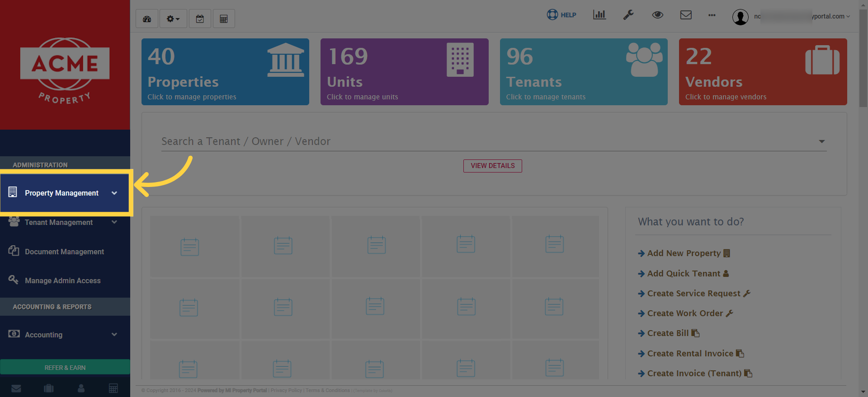
Task: Open the 169 Units card
Action: point(405,72)
